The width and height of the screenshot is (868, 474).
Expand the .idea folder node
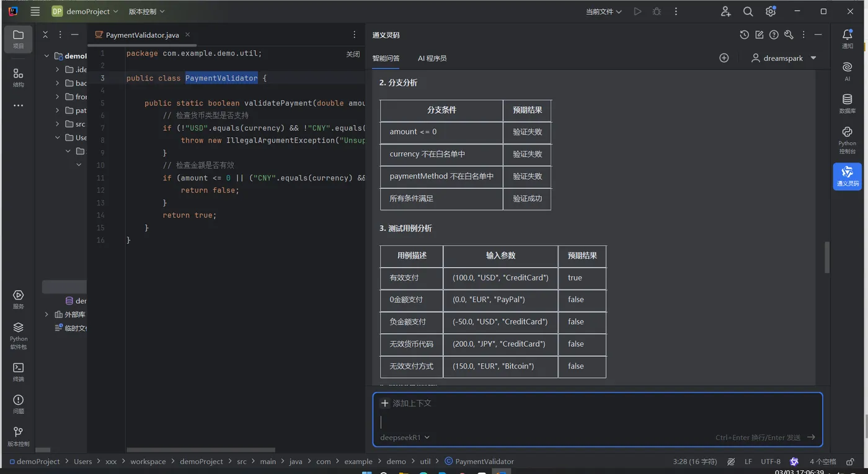click(x=58, y=69)
